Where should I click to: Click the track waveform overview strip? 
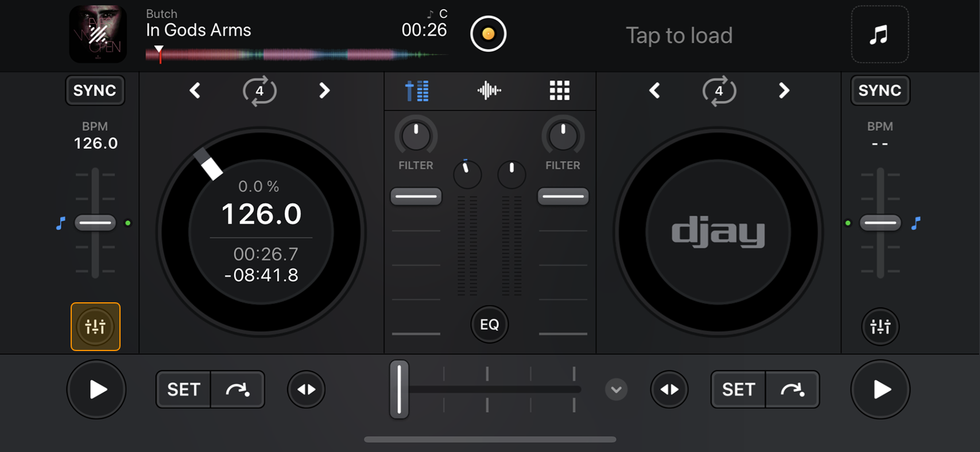point(297,55)
